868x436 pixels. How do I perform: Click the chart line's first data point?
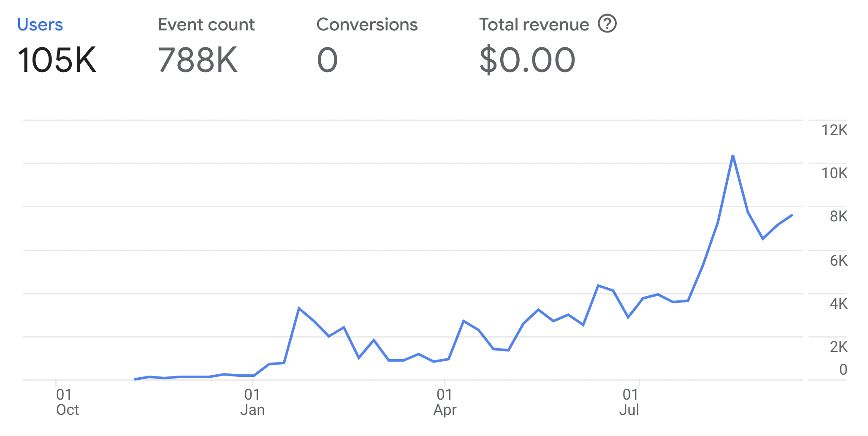point(135,379)
